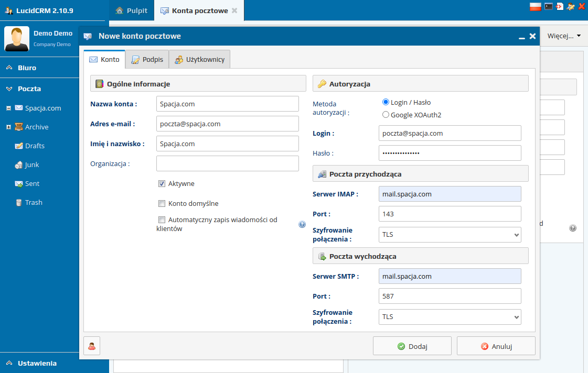Click the source code page icon top right
Screen dimensions: 588x373
pyautogui.click(x=560, y=6)
